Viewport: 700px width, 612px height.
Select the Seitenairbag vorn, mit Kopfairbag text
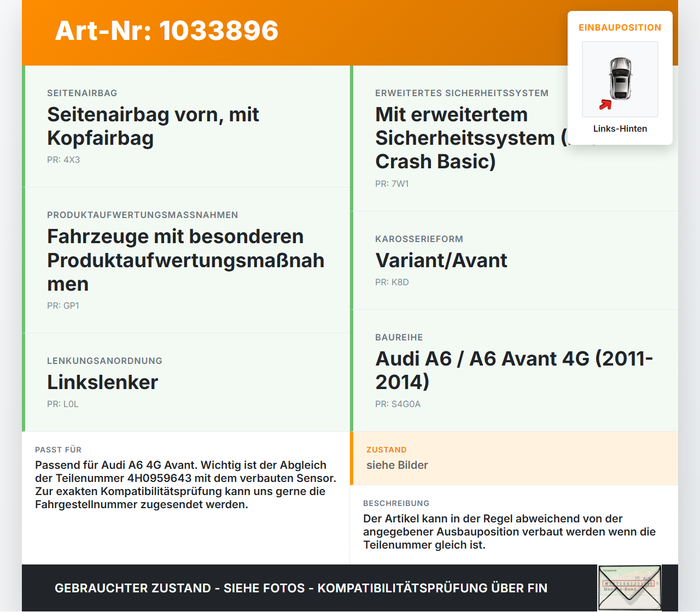153,126
